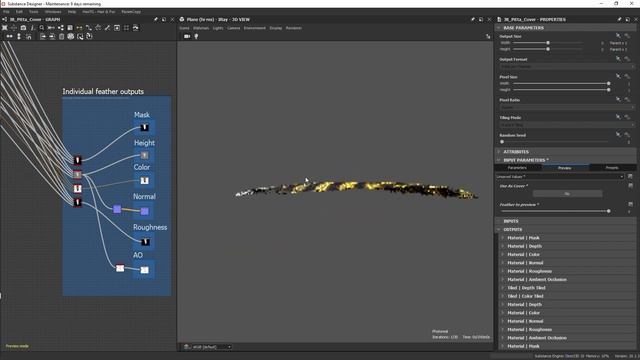Select the Height output node in graph
The width and height of the screenshot is (640, 360).
pyautogui.click(x=144, y=156)
